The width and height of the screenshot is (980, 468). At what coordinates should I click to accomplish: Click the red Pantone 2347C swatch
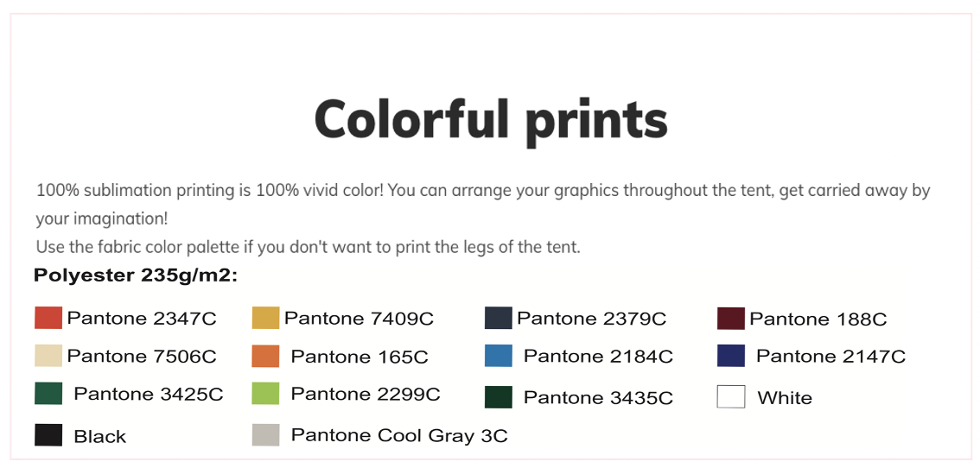tap(48, 318)
